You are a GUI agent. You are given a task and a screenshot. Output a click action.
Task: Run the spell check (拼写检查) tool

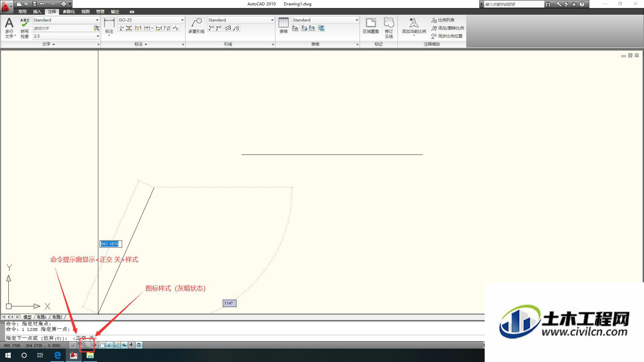click(24, 27)
